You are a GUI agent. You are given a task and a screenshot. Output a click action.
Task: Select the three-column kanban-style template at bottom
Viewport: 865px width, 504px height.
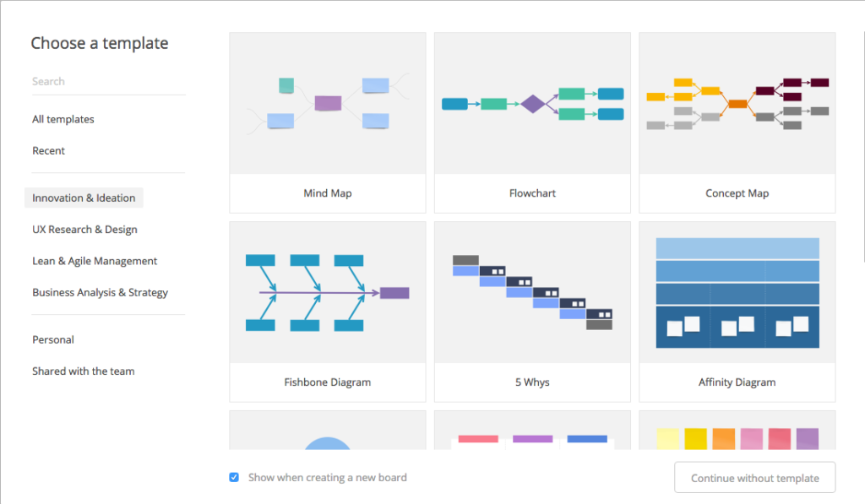pyautogui.click(x=532, y=430)
